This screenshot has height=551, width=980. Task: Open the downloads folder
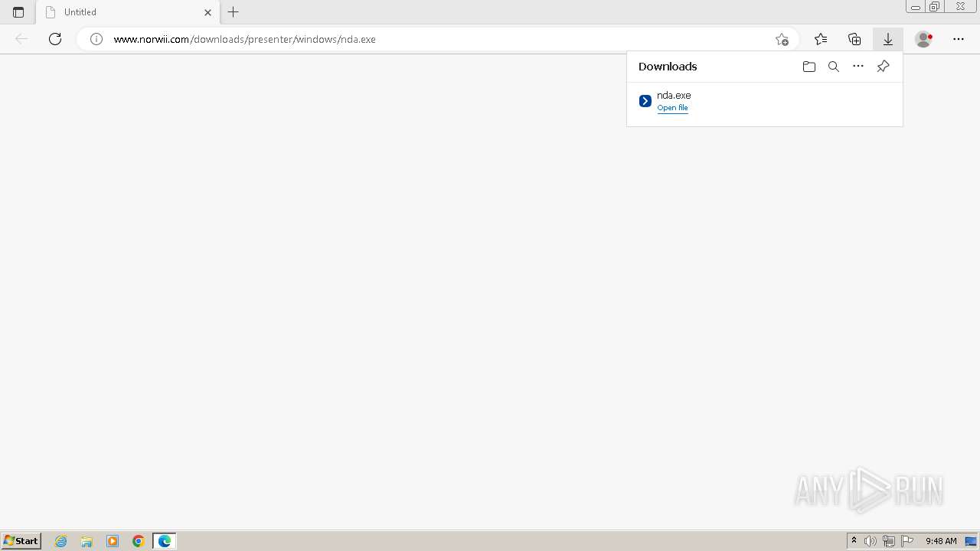pyautogui.click(x=809, y=67)
